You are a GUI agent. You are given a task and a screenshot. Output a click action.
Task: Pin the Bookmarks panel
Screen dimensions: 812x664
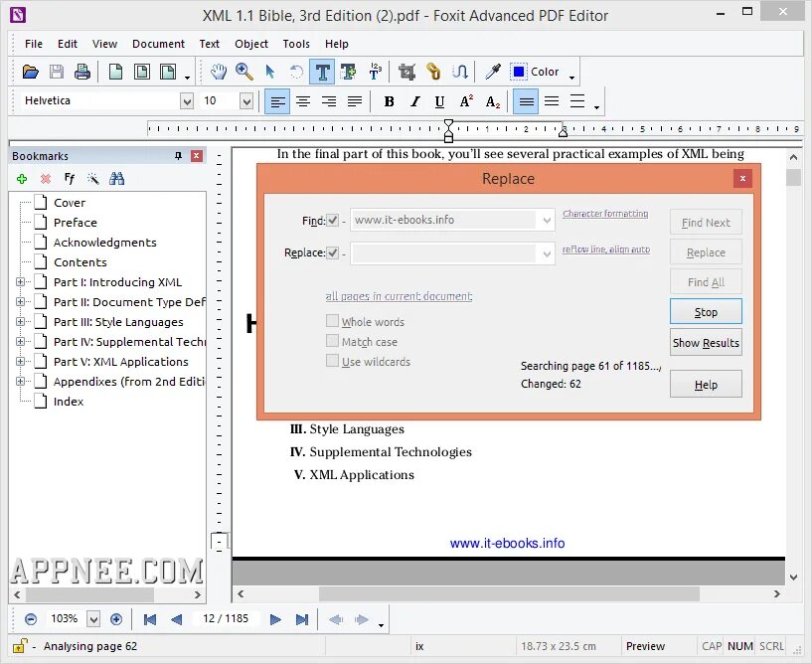[178, 156]
